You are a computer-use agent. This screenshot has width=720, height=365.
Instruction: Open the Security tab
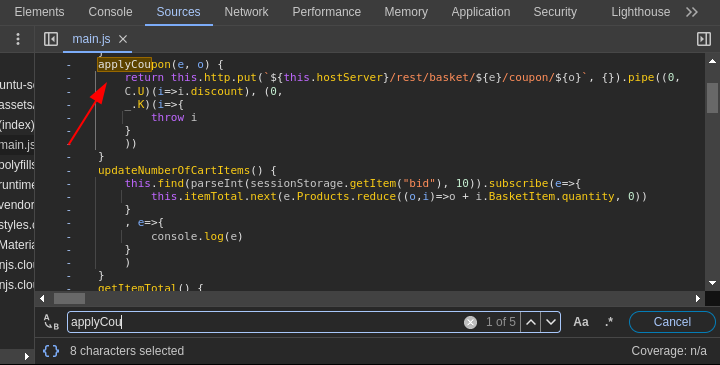pos(555,12)
